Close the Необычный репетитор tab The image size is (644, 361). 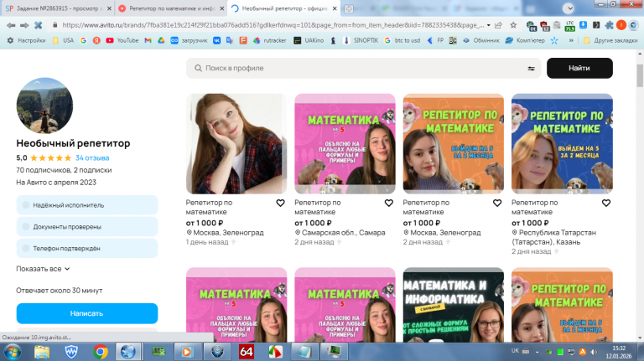click(335, 8)
